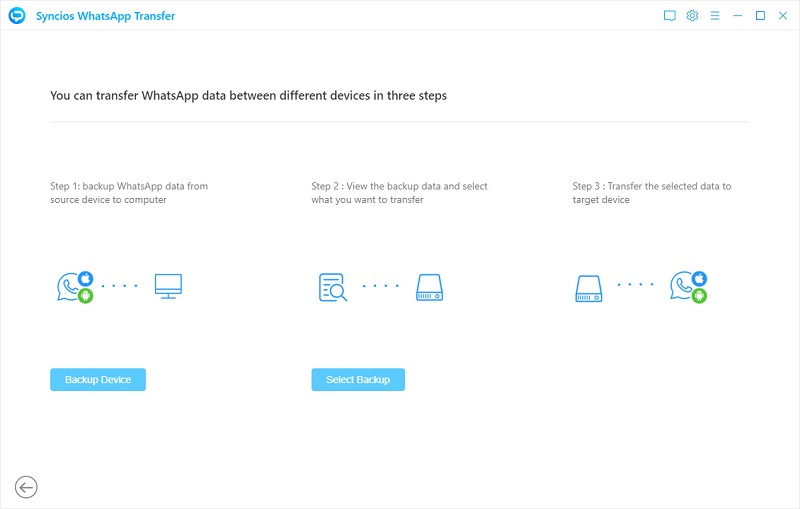
Task: Click the Step 2 view backup description text
Action: coord(399,193)
